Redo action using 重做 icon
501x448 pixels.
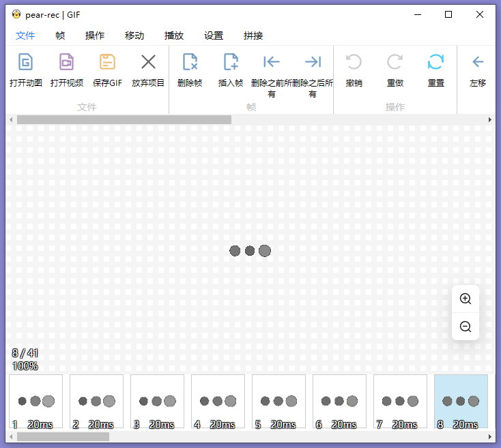pyautogui.click(x=395, y=62)
